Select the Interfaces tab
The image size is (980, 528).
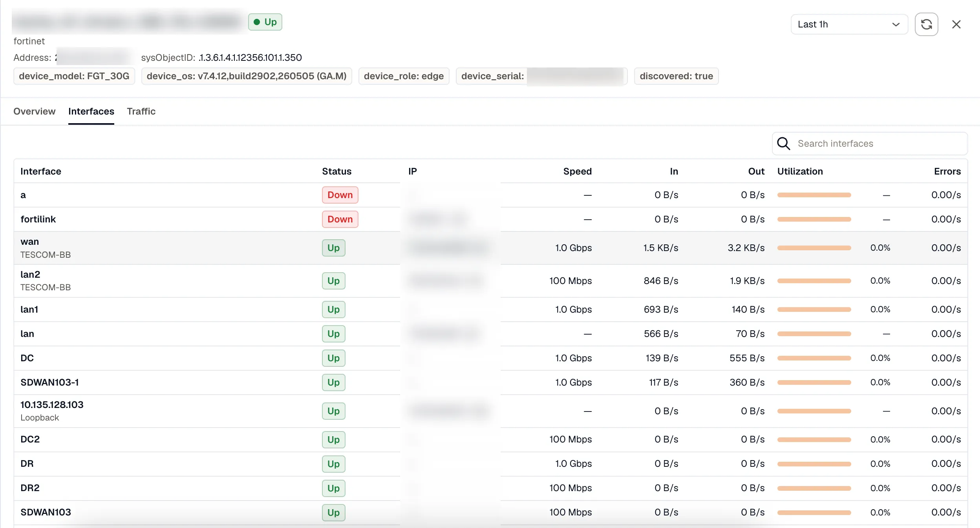91,111
